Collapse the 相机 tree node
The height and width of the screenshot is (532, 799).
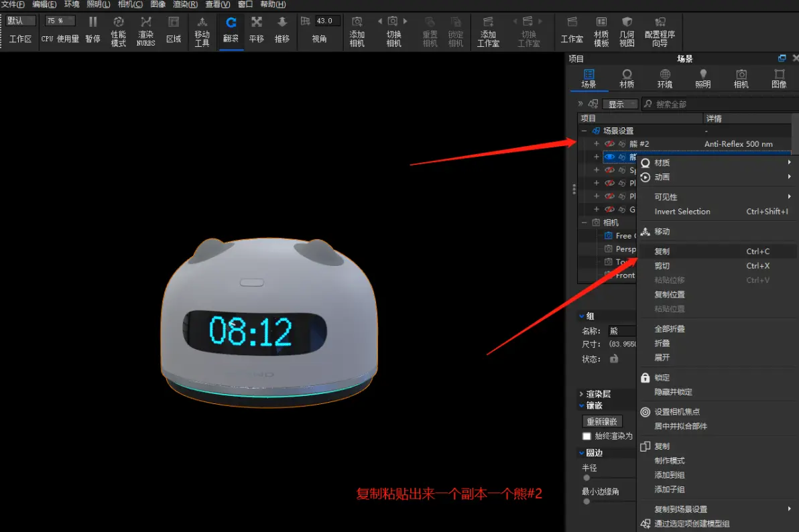(x=584, y=222)
